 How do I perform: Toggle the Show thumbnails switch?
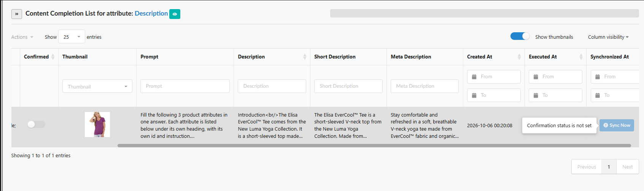pos(520,36)
